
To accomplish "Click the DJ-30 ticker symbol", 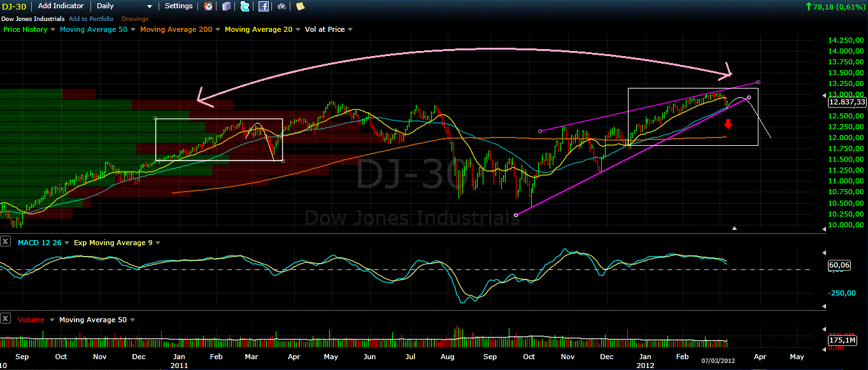I will tap(13, 6).
